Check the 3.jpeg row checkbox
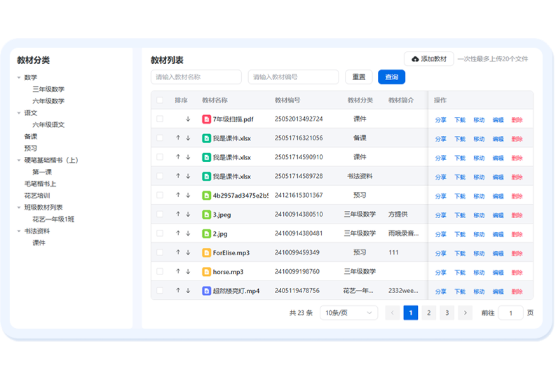This screenshot has height=380, width=555. (160, 214)
